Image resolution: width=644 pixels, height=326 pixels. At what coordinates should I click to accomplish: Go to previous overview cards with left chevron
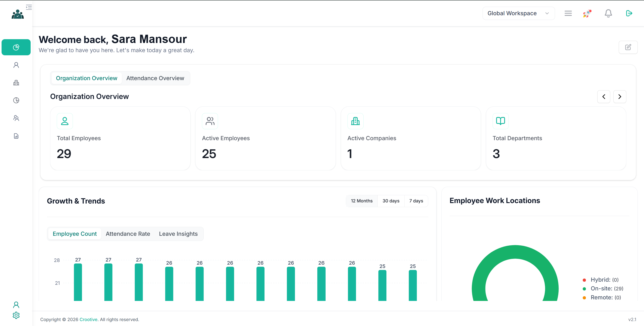(604, 97)
